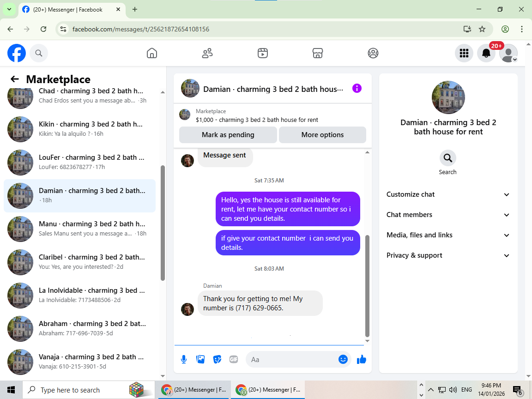Go back with the browser back arrow
Viewport: 532px width, 399px height.
coord(10,29)
